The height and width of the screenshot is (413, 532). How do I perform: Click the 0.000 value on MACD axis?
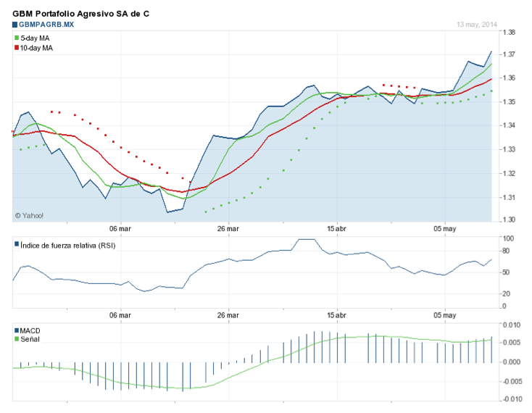pyautogui.click(x=512, y=362)
